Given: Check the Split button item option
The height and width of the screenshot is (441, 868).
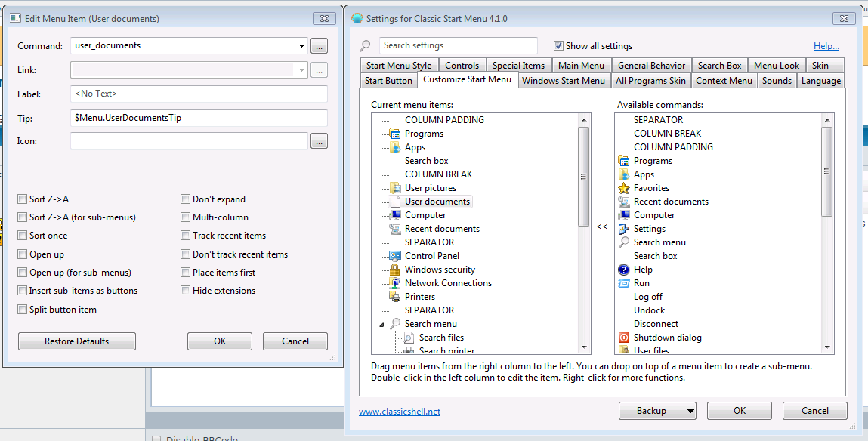Looking at the screenshot, I should pyautogui.click(x=22, y=310).
